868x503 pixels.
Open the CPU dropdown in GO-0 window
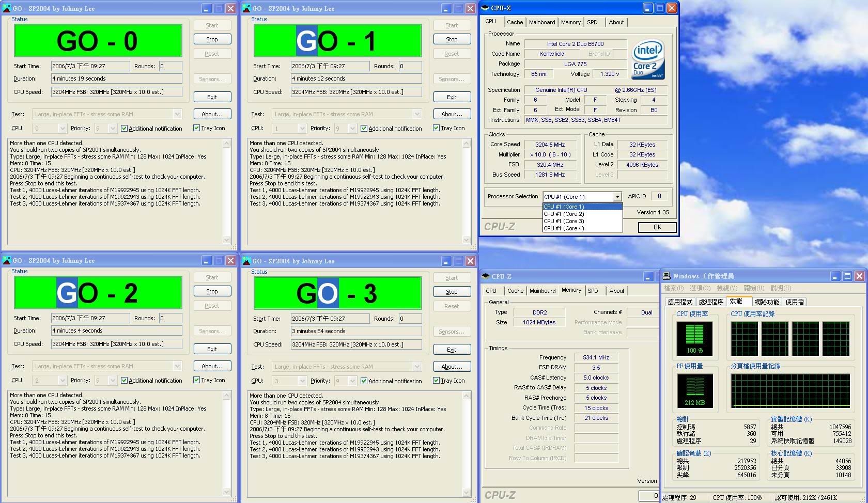point(63,128)
